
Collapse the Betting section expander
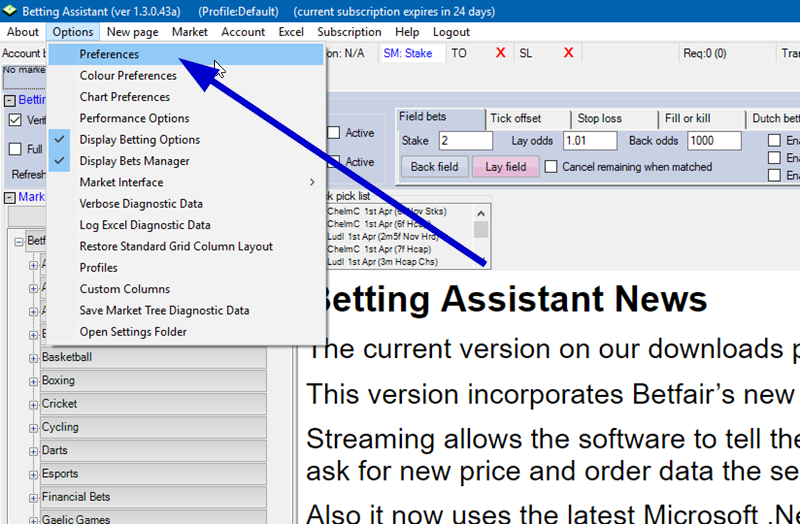point(10,101)
